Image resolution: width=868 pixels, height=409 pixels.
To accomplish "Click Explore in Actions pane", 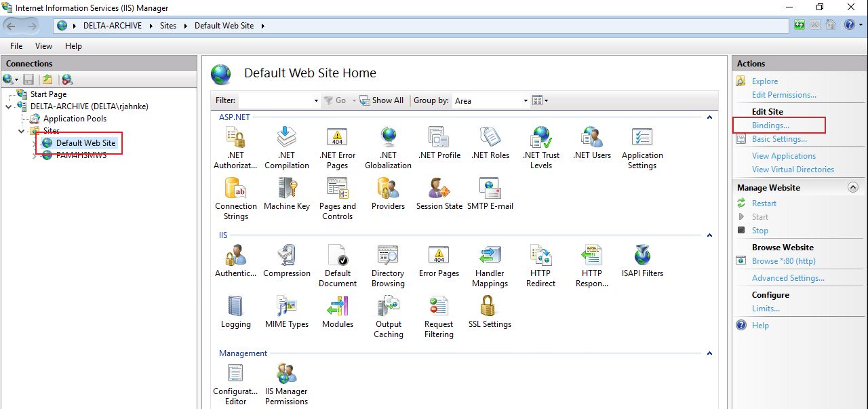I will coord(765,81).
